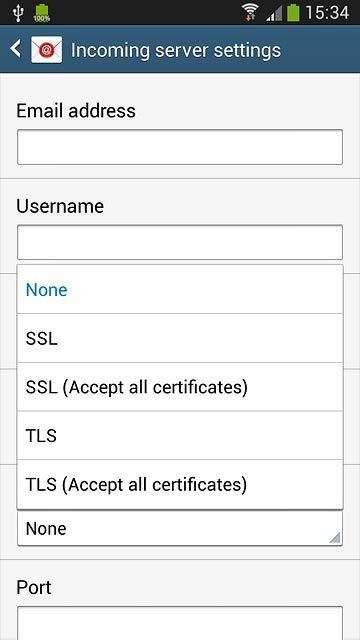360x640 pixels.
Task: Select TLS (Accept all certificates)
Action: (x=180, y=484)
